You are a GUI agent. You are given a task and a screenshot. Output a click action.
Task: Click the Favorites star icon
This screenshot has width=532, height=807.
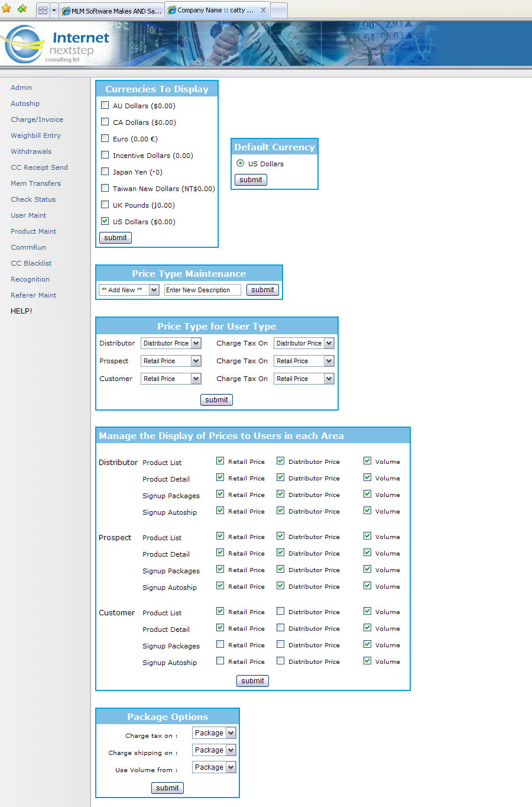7,9
